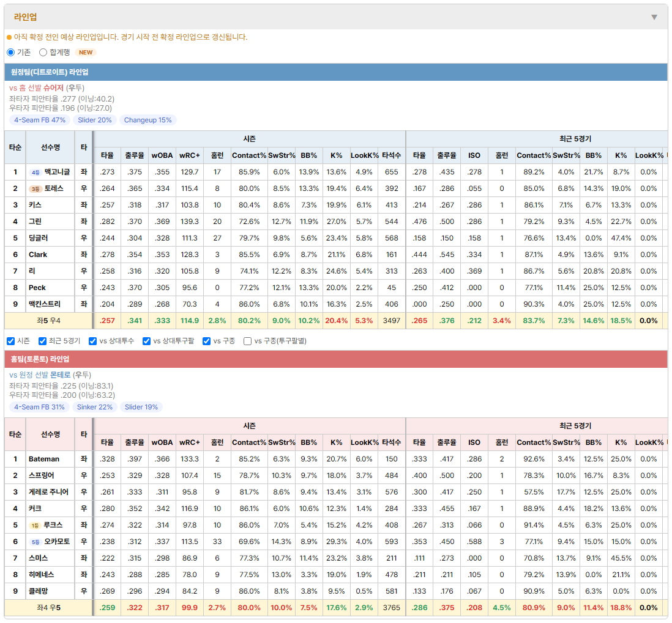This screenshot has height=623, width=672.
Task: Click the 원정팀(디트로이트) 라인업 header bar
Action: [336, 72]
